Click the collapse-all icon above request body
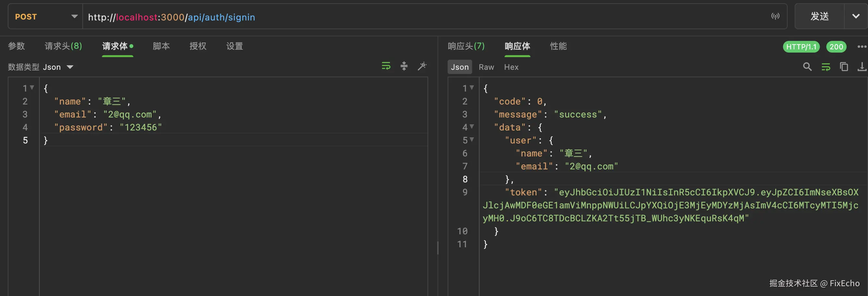This screenshot has height=296, width=868. [x=404, y=66]
